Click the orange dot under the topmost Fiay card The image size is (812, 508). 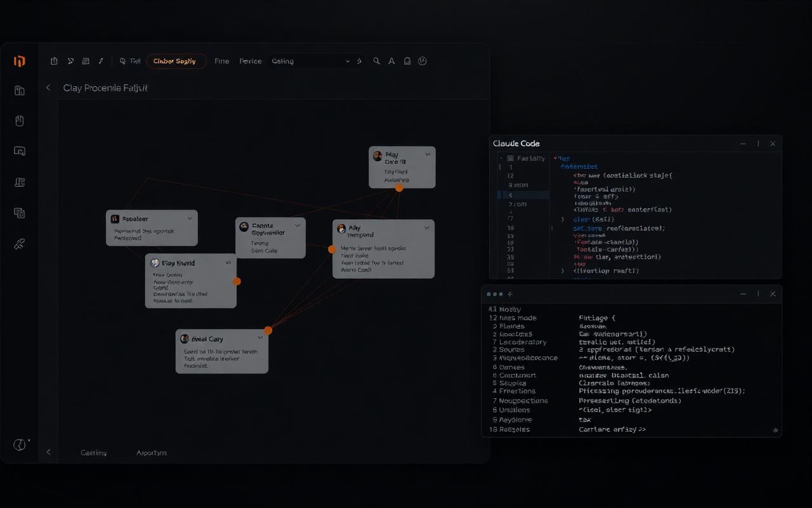pyautogui.click(x=399, y=188)
